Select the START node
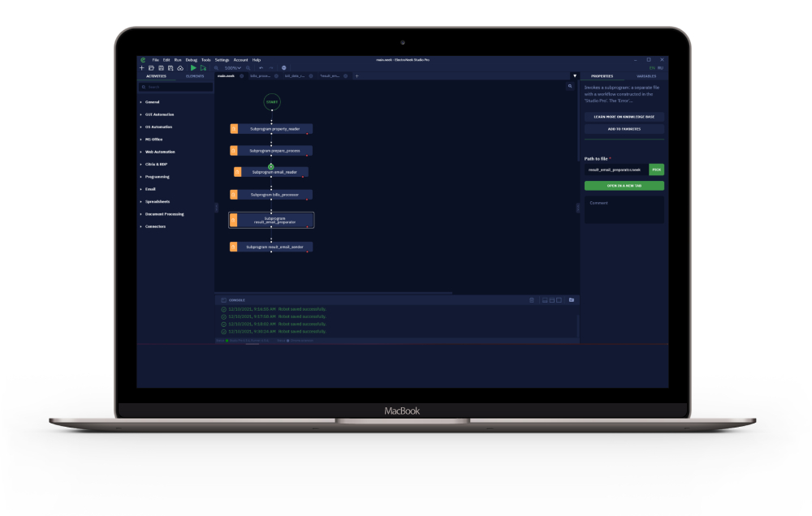Screen dimensions: 812x516 tap(272, 102)
